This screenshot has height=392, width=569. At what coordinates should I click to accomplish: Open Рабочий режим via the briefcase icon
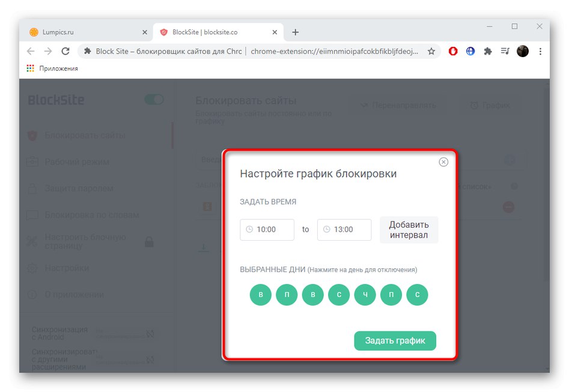click(32, 161)
